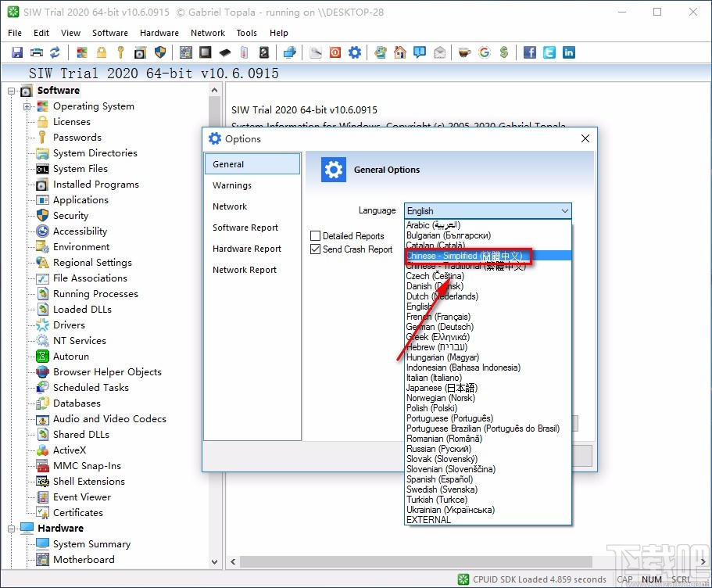Click the tree panel scroll down arrow
Screen dimensions: 712x588
215,561
